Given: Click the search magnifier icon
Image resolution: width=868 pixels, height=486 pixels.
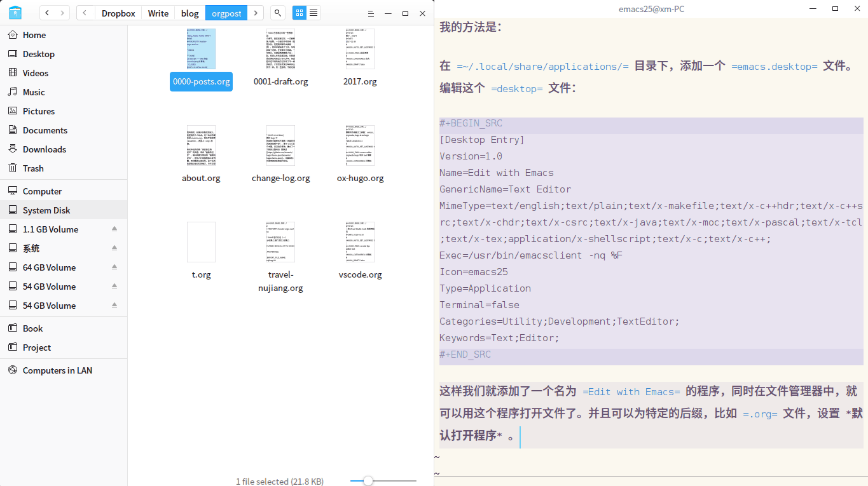Looking at the screenshot, I should [x=277, y=13].
